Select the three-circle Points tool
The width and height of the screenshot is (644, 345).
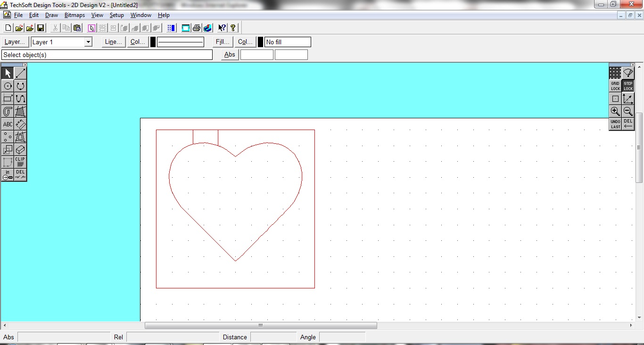[8, 137]
